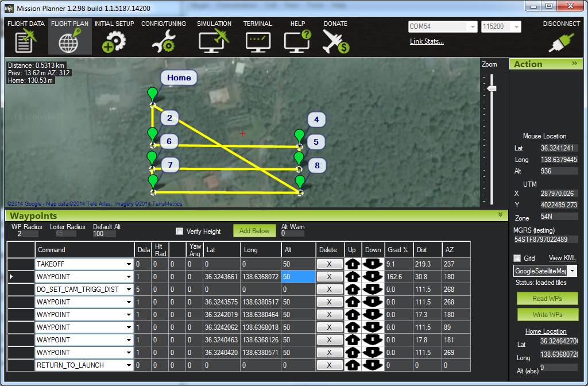Click the Write WPs button

tap(547, 315)
